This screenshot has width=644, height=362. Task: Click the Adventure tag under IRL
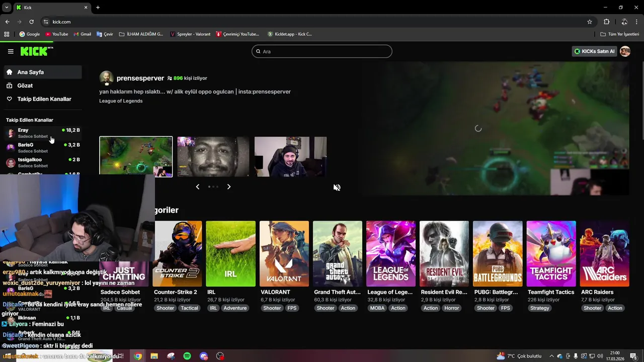[x=235, y=308]
